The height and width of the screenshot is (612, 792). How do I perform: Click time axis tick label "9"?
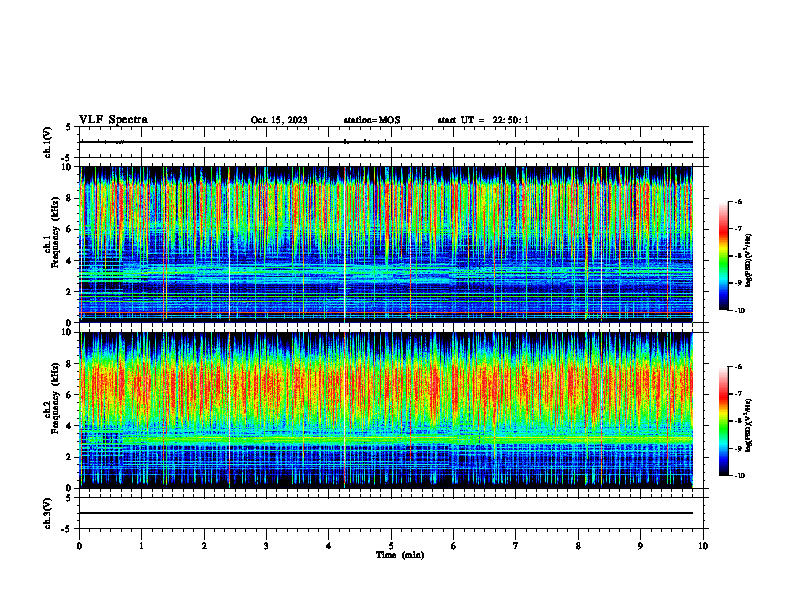640,546
